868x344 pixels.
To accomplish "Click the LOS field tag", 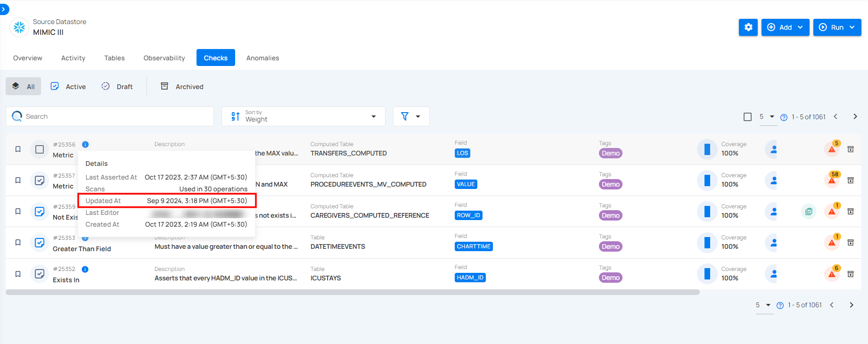I will click(x=462, y=153).
